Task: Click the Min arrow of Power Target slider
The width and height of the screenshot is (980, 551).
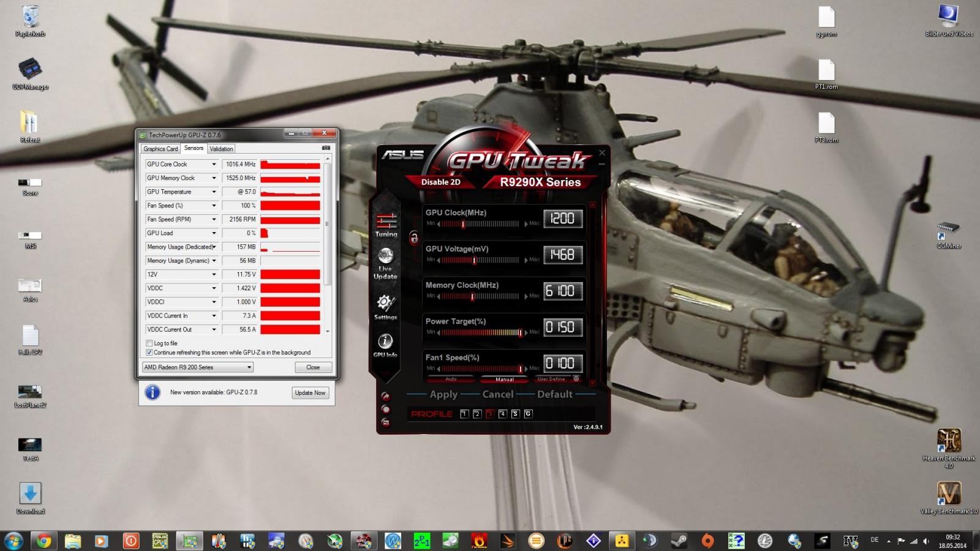Action: pyautogui.click(x=439, y=332)
